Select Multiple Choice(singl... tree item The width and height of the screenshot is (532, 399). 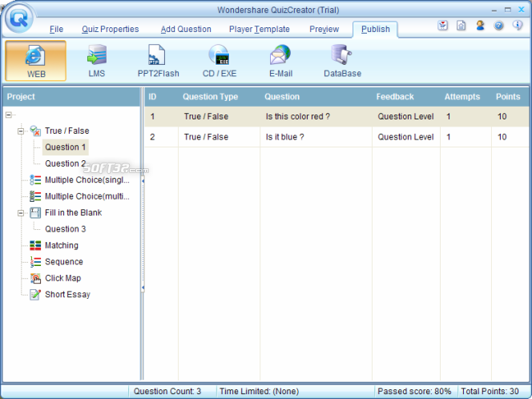point(87,179)
